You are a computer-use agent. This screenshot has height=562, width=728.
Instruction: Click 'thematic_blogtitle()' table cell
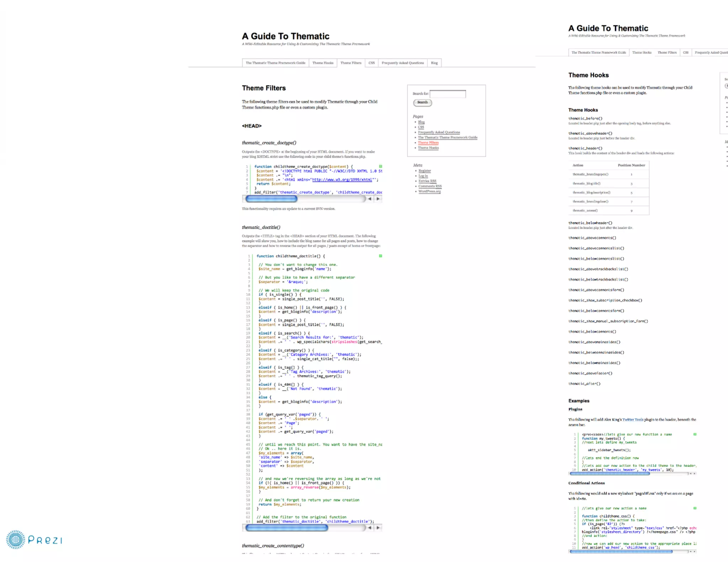click(x=587, y=183)
